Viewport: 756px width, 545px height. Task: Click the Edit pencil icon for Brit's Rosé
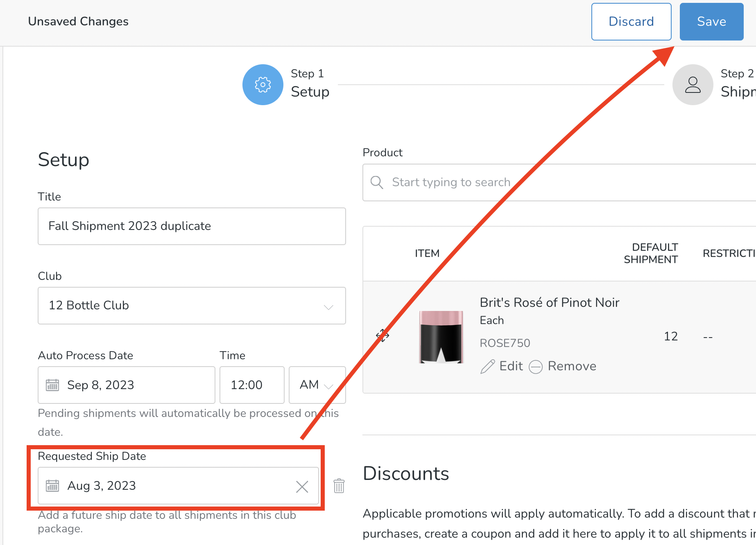[x=488, y=367]
